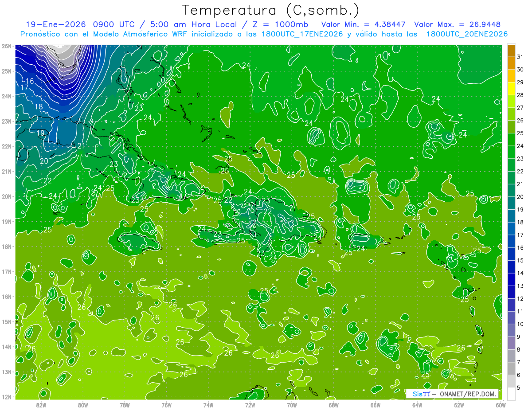532x411 pixels.
Task: Click the 18N latitude axis label
Action: tap(6, 247)
